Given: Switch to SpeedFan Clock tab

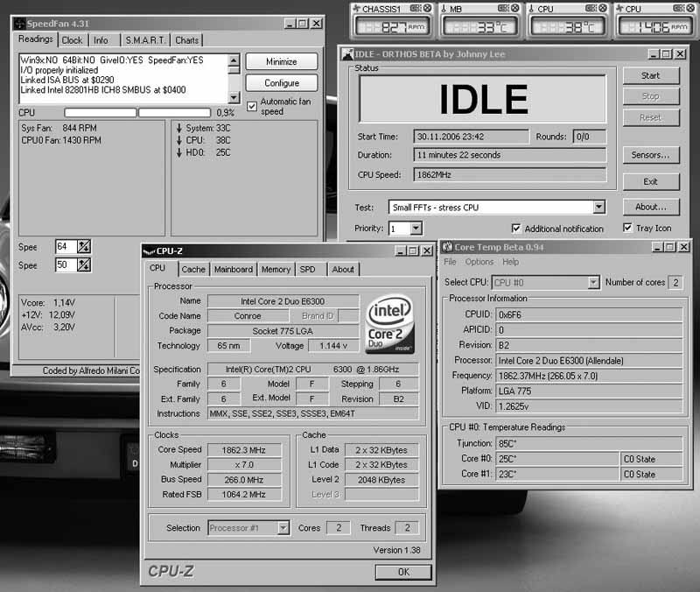Looking at the screenshot, I should [x=72, y=40].
